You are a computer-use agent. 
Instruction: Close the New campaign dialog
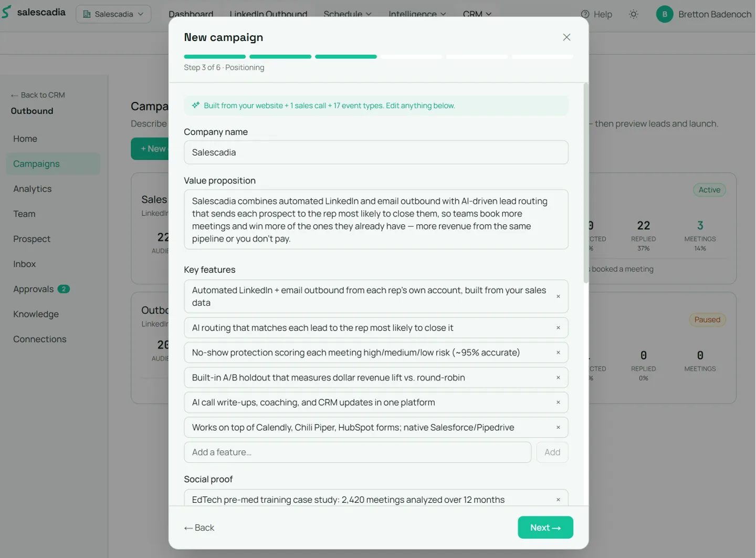click(566, 37)
